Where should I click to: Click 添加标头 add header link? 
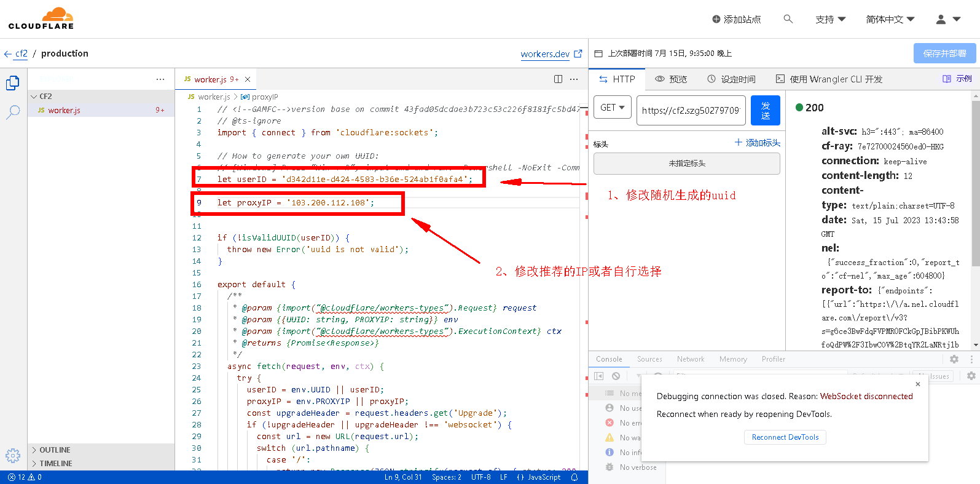[x=758, y=143]
